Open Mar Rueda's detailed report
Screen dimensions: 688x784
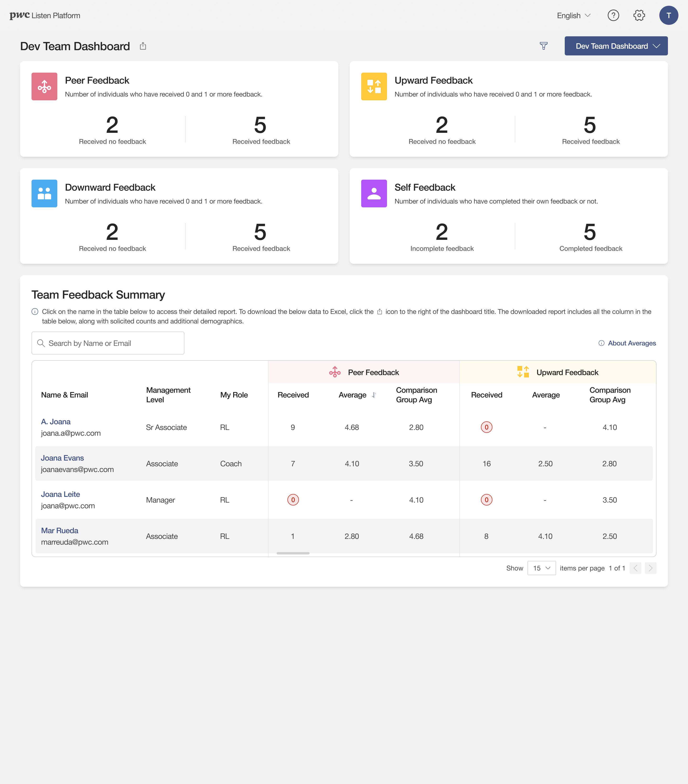point(59,531)
